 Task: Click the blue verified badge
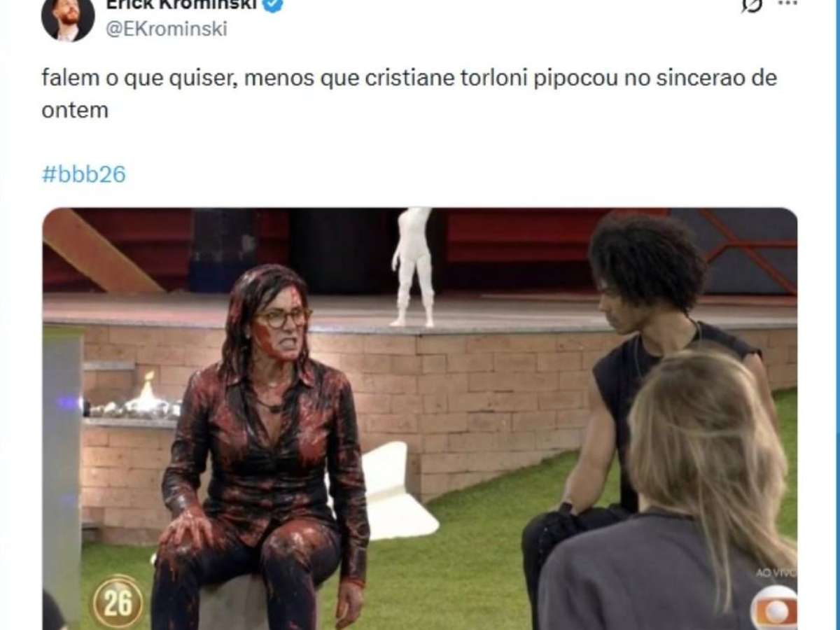272,4
